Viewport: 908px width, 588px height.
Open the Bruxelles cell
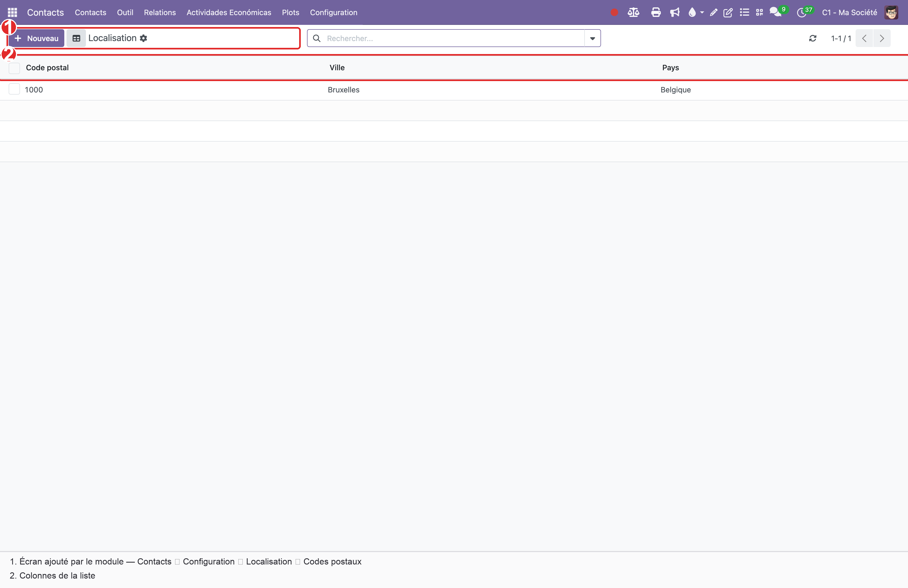click(x=343, y=90)
